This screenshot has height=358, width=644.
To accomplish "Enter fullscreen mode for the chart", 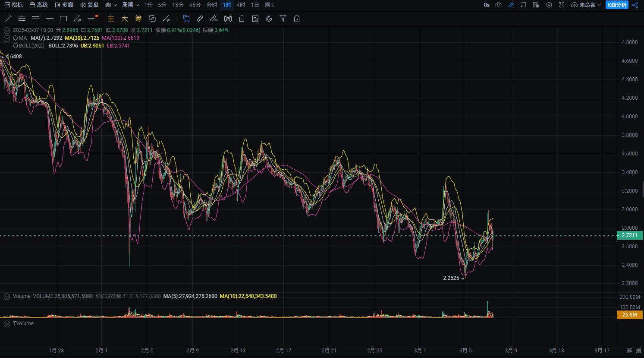I will point(562,5).
